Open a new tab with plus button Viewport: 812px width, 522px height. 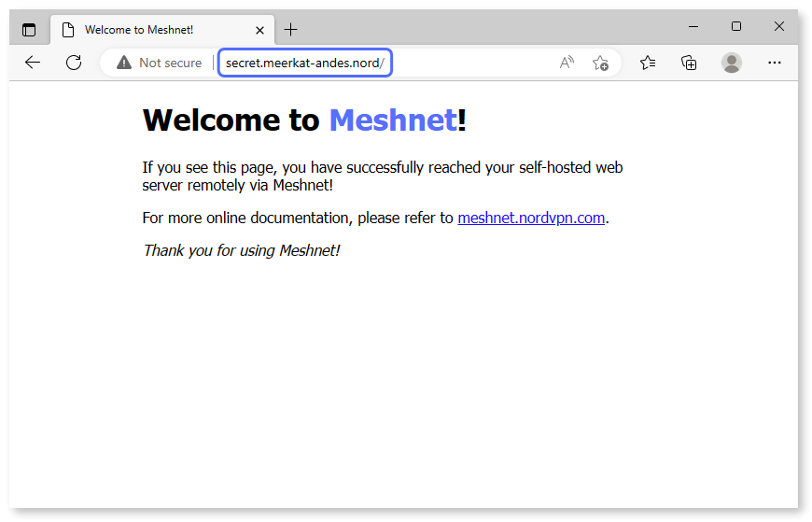291,30
